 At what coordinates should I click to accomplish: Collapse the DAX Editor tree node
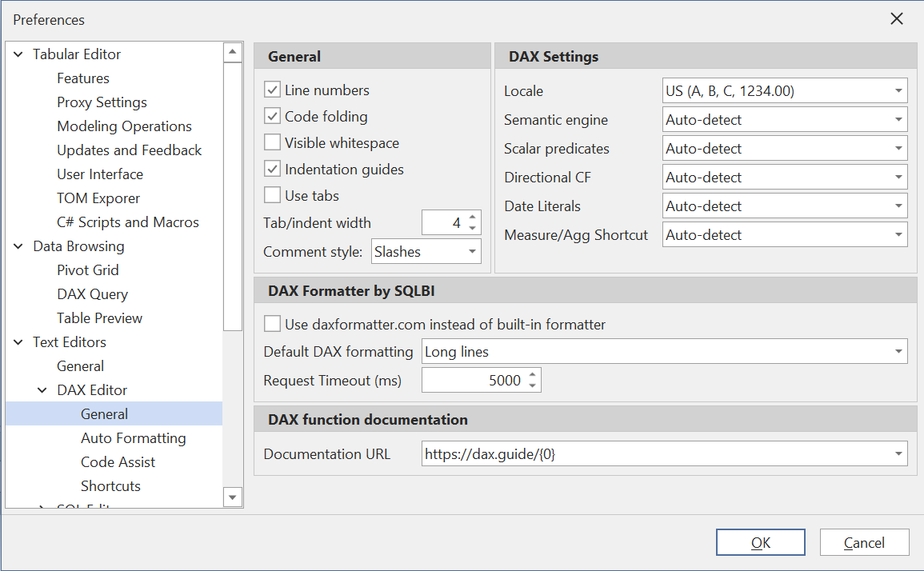(x=42, y=389)
